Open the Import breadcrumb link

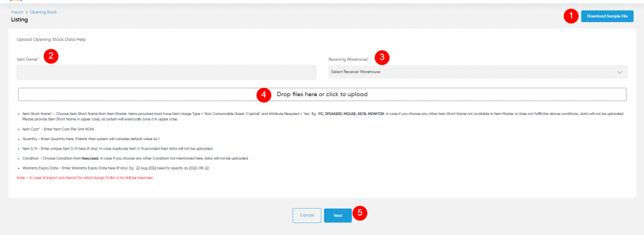pyautogui.click(x=17, y=13)
